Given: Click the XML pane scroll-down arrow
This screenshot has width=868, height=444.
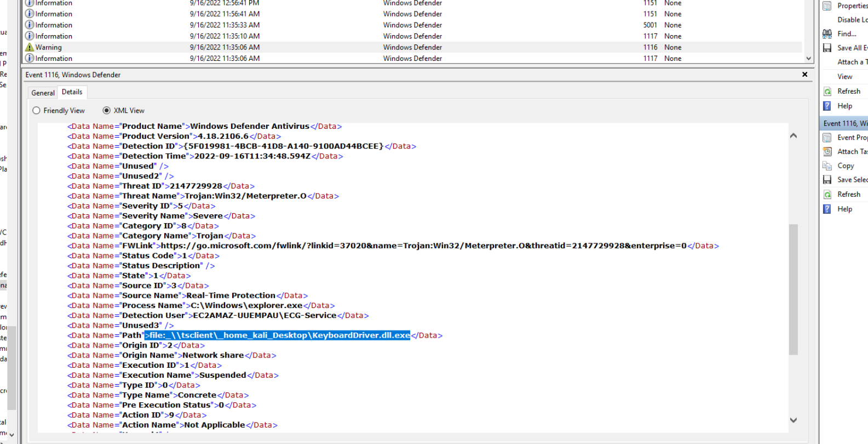Looking at the screenshot, I should coord(793,420).
